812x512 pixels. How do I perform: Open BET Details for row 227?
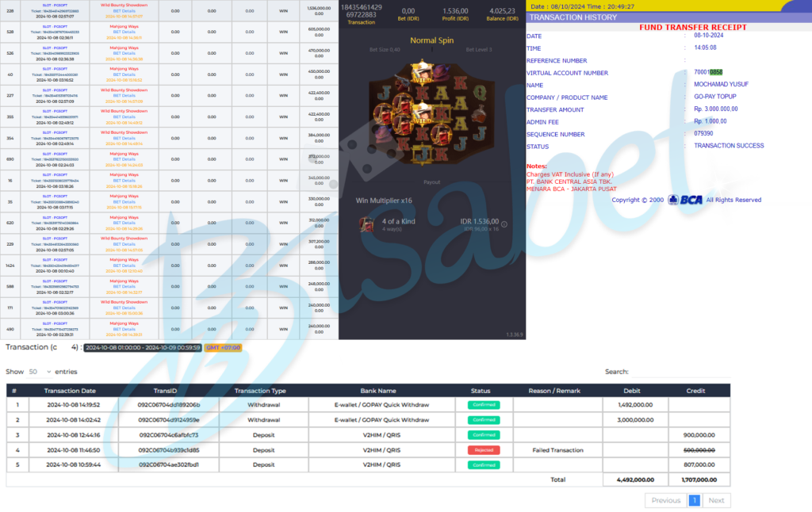124,96
